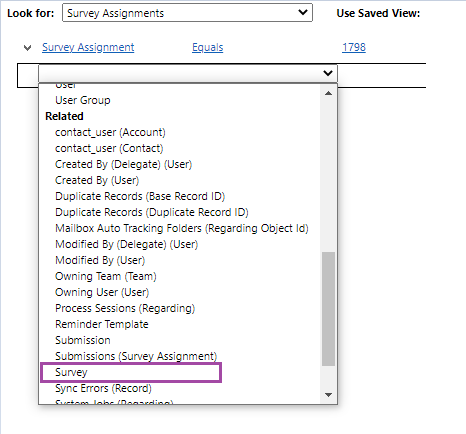This screenshot has height=434, width=466.
Task: Click the dropdown list scrollbar thumb
Action: tap(328, 309)
